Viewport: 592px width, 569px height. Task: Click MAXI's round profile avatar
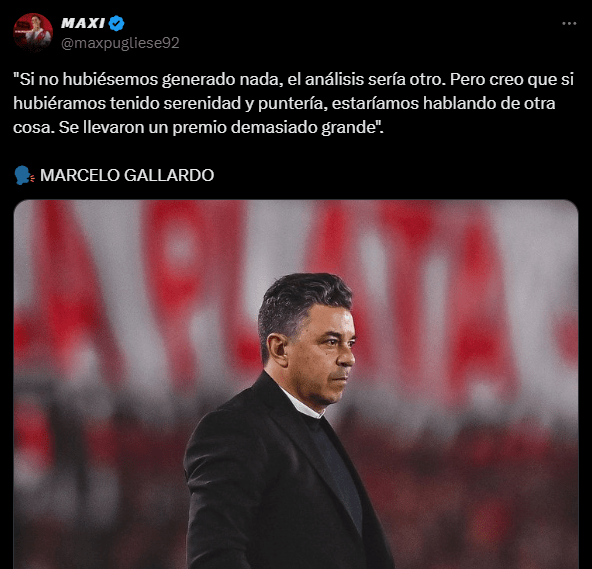click(x=33, y=32)
